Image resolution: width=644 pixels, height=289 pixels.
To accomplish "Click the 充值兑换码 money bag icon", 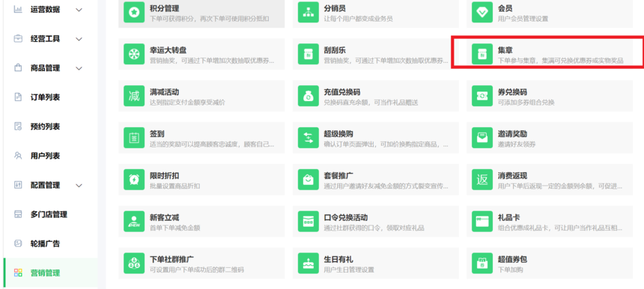I will (x=308, y=96).
